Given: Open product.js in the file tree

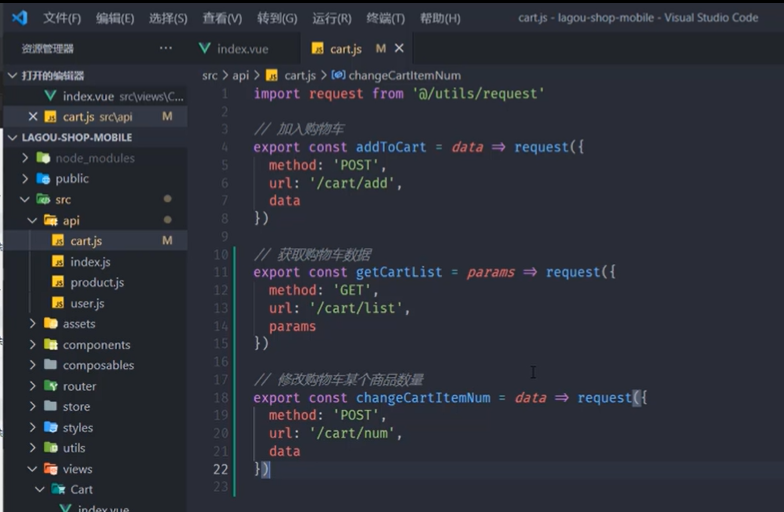Looking at the screenshot, I should [96, 282].
